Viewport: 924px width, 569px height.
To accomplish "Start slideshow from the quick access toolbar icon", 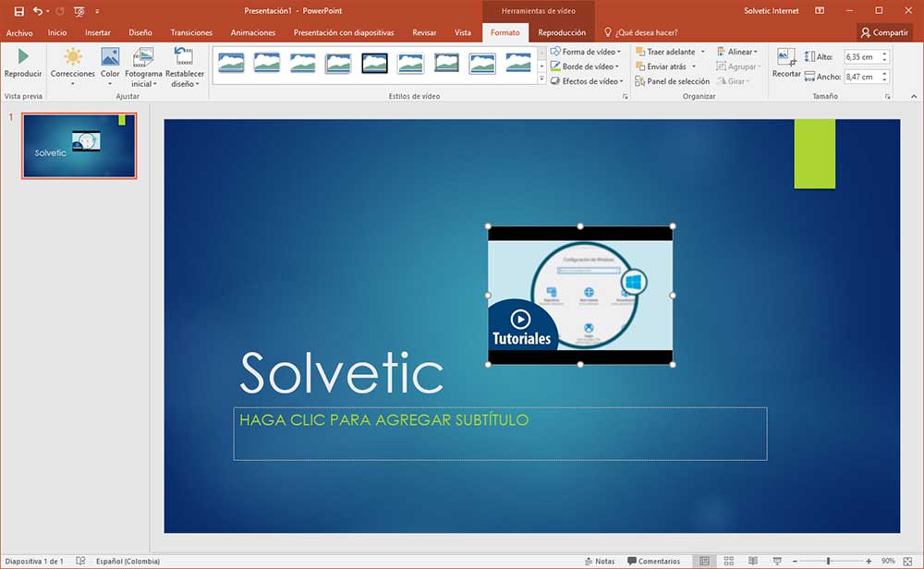I will pos(79,10).
